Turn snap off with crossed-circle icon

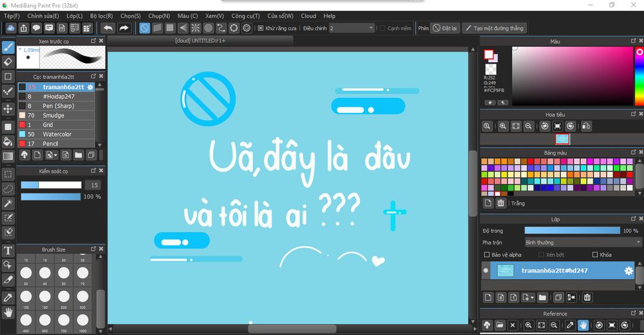tap(145, 28)
